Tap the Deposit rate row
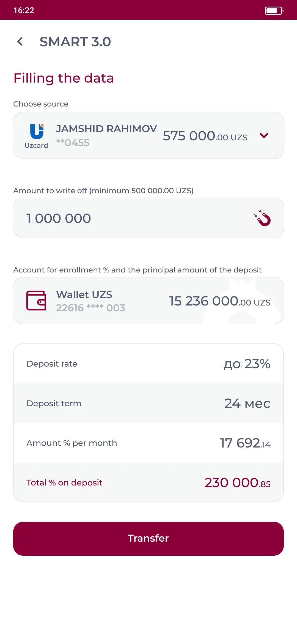Image resolution: width=297 pixels, height=644 pixels. click(148, 364)
